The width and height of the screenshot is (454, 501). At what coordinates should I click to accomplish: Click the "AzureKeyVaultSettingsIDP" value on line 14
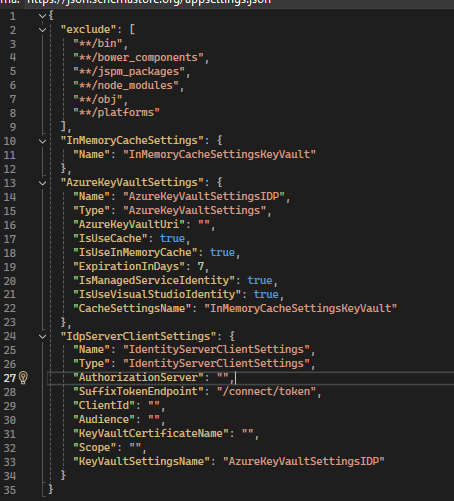point(204,196)
